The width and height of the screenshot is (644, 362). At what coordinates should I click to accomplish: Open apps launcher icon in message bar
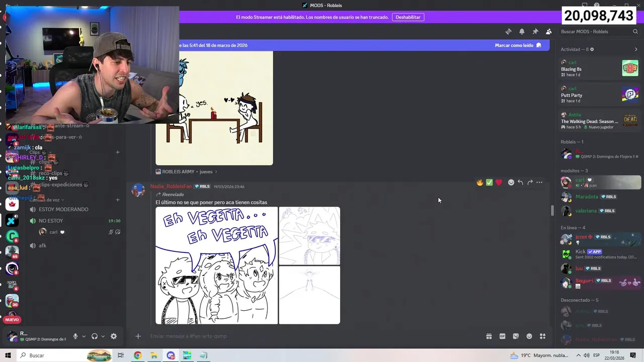point(543,336)
